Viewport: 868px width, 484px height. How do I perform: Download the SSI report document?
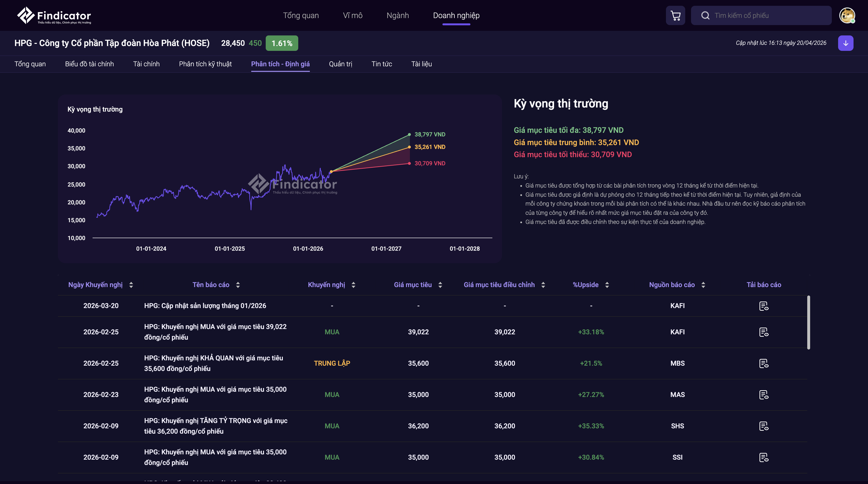[764, 457]
